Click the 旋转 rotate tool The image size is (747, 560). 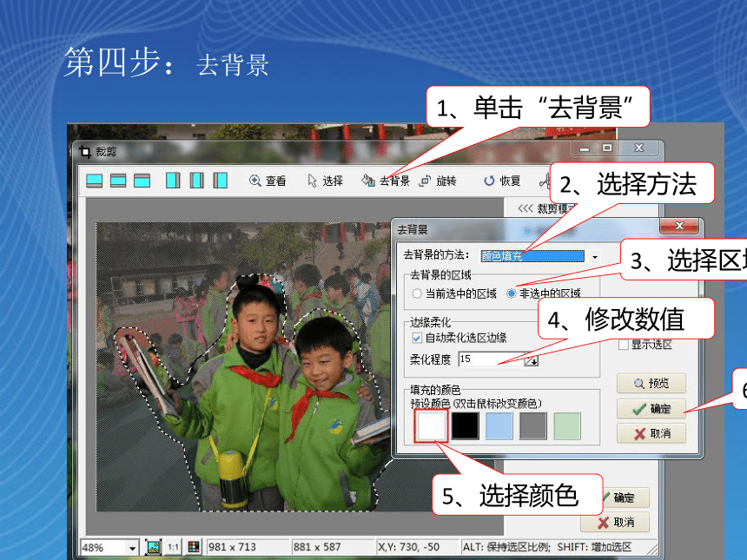438,181
